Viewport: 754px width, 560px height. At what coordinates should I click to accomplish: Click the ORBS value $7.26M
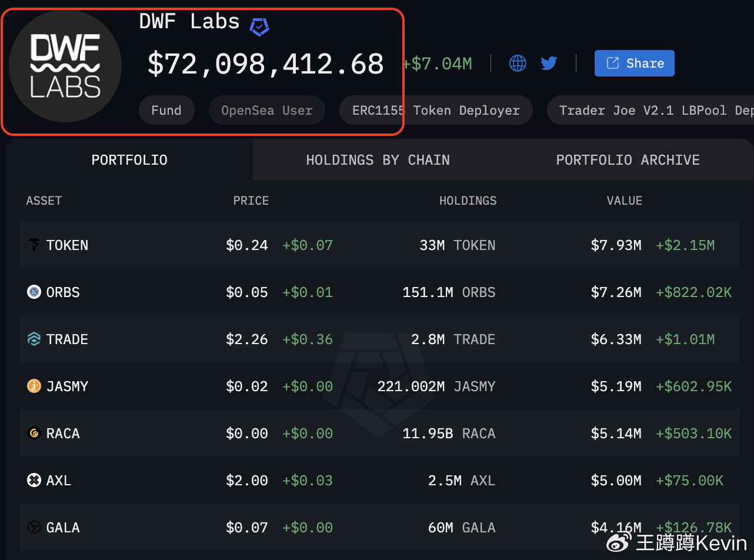coord(616,292)
